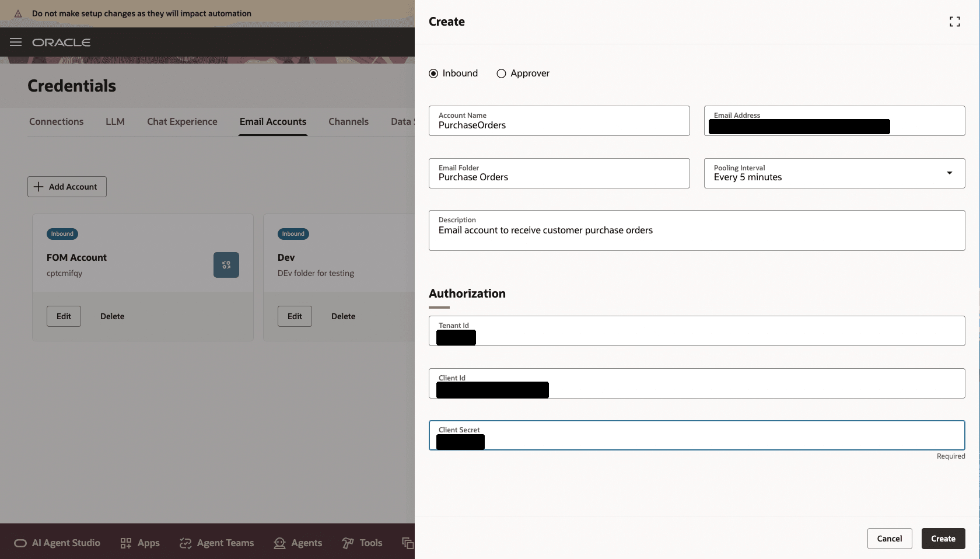Screen dimensions: 980x559
Task: Edit the Dev account card
Action: (295, 316)
